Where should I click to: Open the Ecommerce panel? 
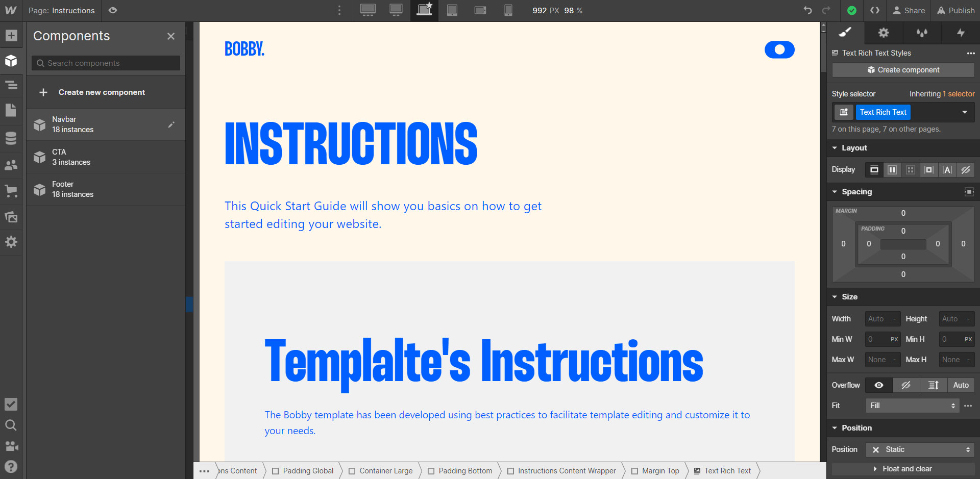(x=11, y=191)
